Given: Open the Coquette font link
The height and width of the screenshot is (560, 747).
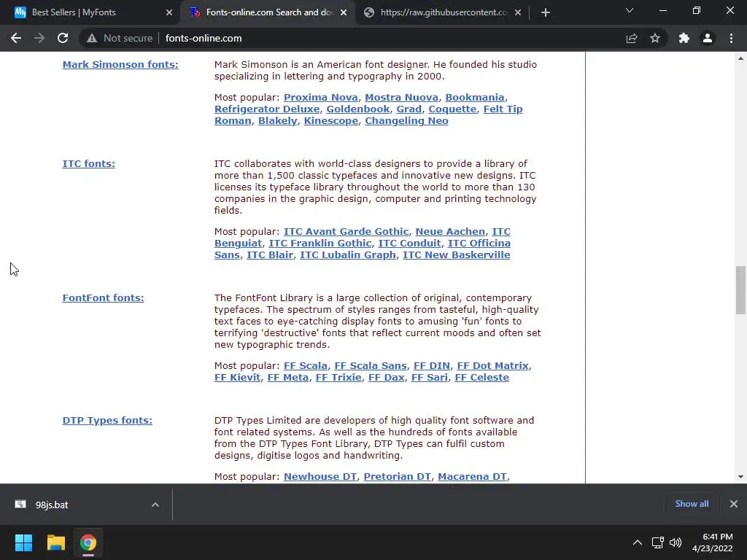Looking at the screenshot, I should click(452, 109).
